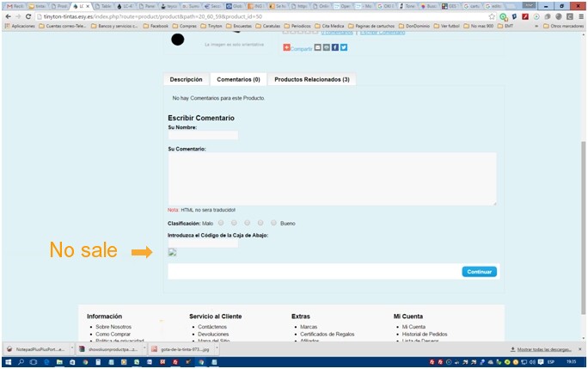This screenshot has width=588, height=369.
Task: Open Aplicaciones apps shortcut in bookmarks bar
Action: point(20,26)
